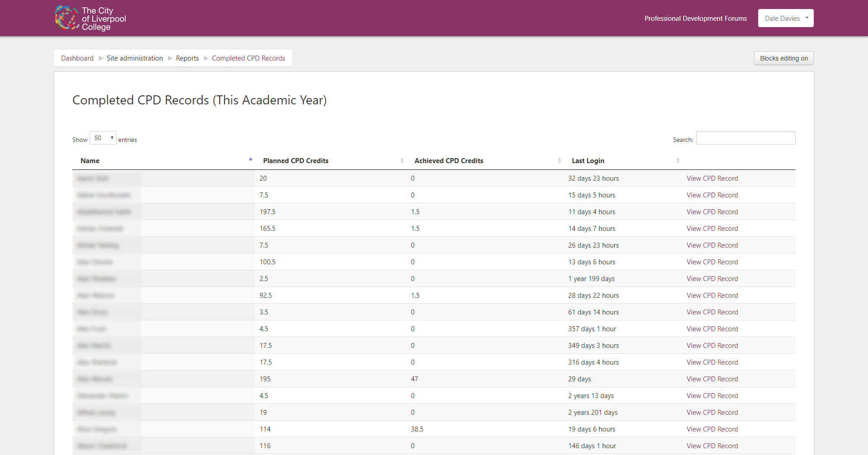Expand the Show entries dropdown

103,138
